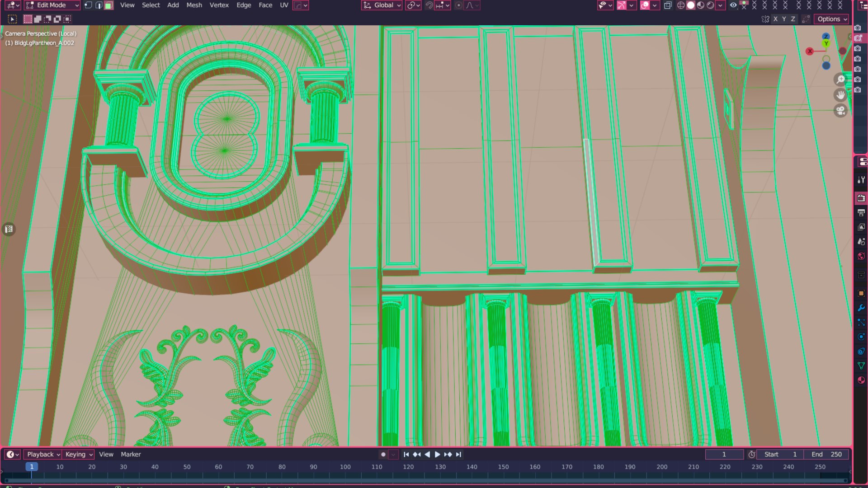
Task: Switch to vertex select mode
Action: pyautogui.click(x=88, y=5)
